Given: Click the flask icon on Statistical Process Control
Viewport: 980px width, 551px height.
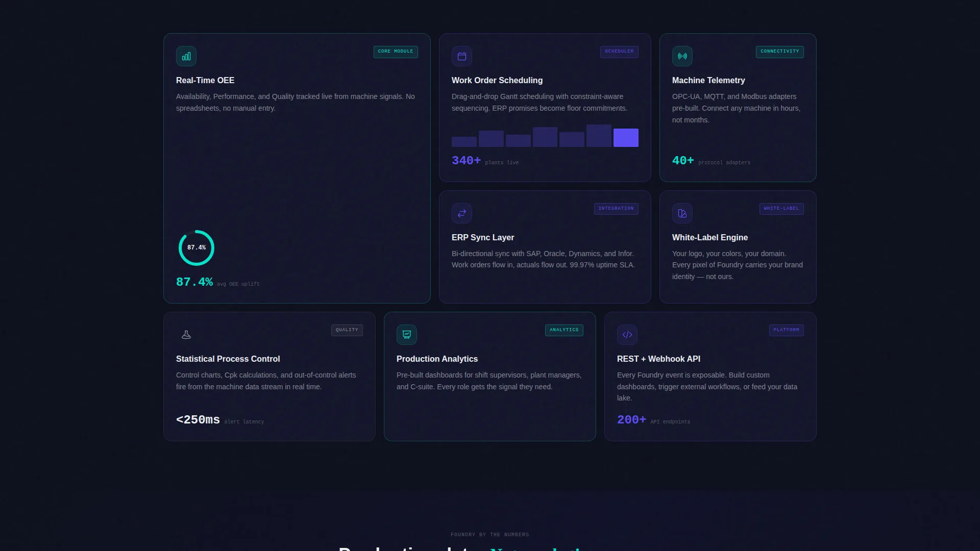Looking at the screenshot, I should click(186, 335).
